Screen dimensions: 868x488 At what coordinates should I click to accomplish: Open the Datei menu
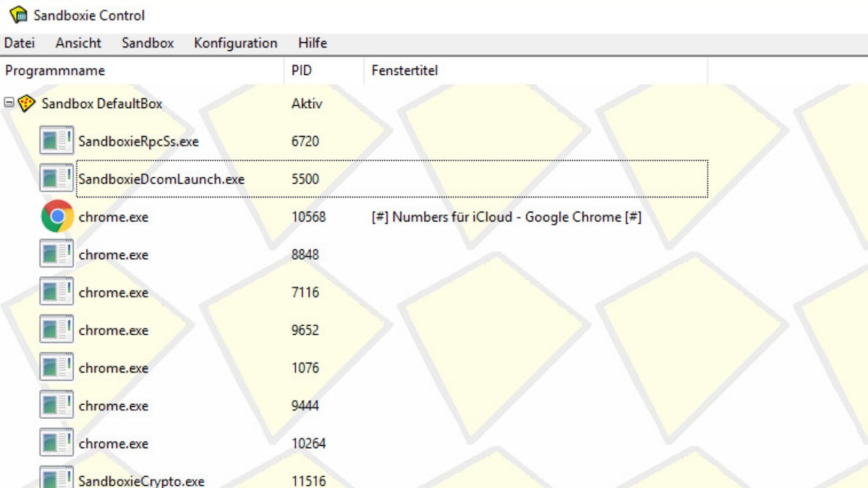point(20,44)
